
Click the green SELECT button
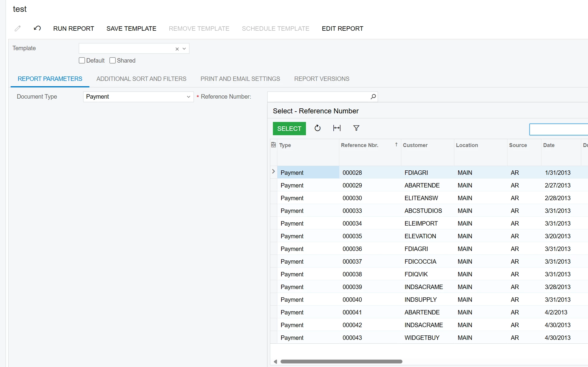pyautogui.click(x=289, y=129)
